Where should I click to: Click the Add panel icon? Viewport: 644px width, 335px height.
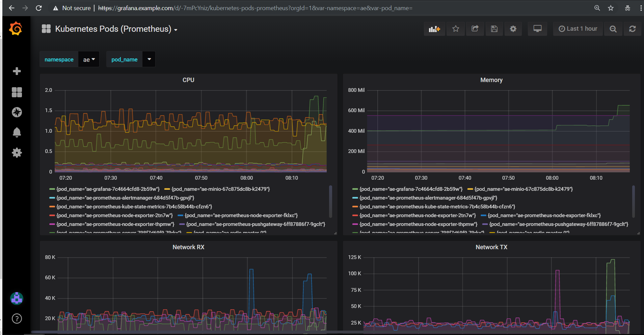(434, 29)
